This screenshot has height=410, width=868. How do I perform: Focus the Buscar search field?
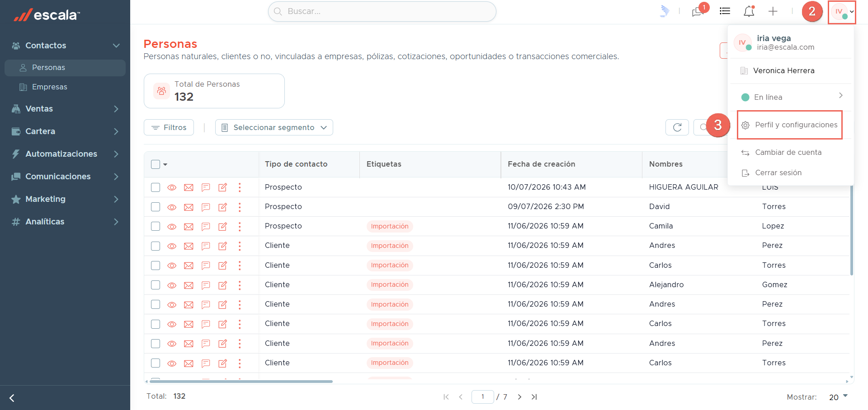382,11
